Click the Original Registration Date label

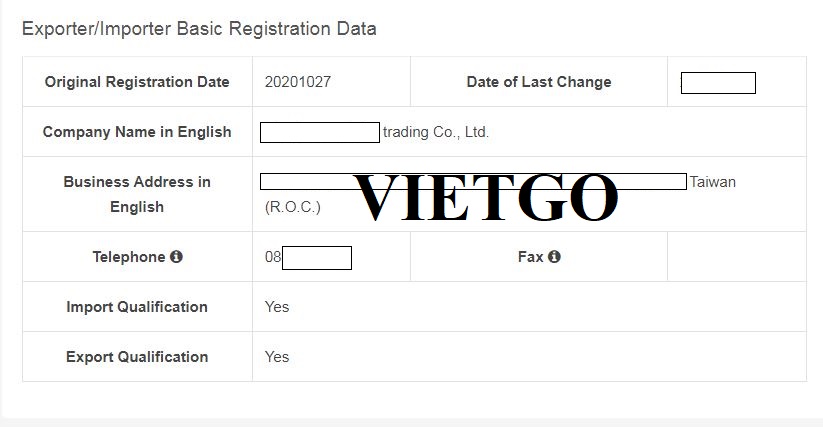[137, 82]
